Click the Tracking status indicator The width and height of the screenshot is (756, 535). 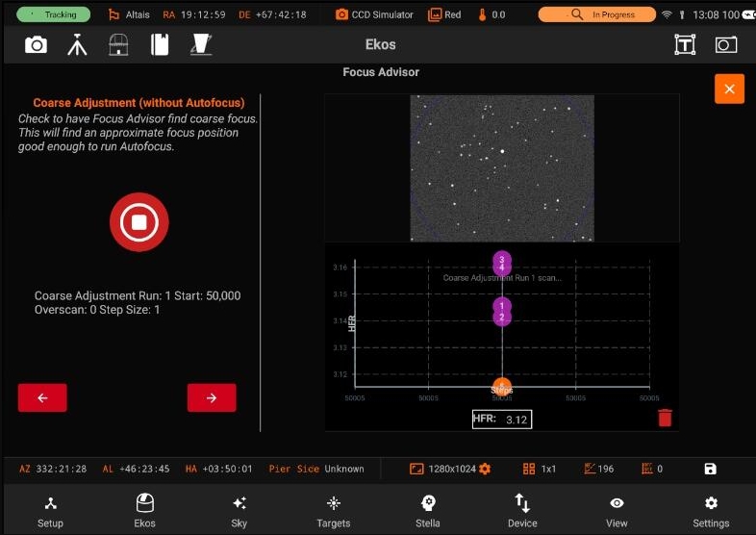point(53,14)
